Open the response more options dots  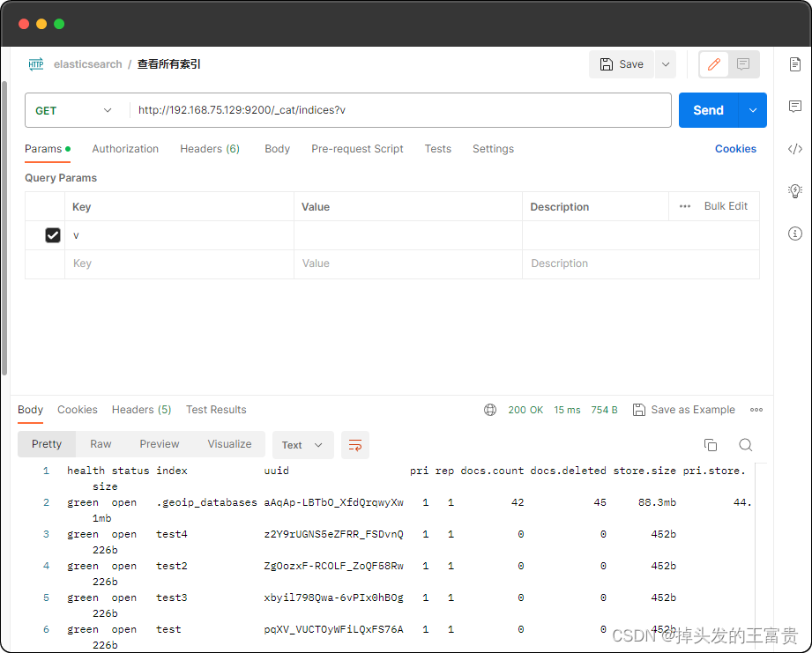click(756, 410)
